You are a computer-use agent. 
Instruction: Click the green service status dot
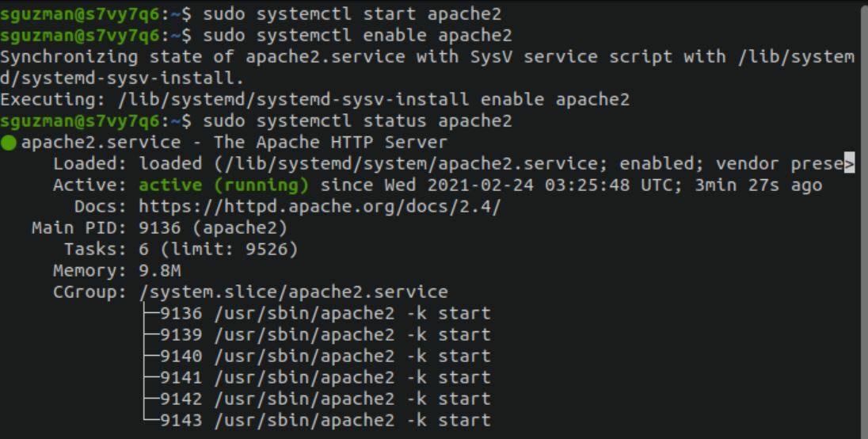pos(9,143)
